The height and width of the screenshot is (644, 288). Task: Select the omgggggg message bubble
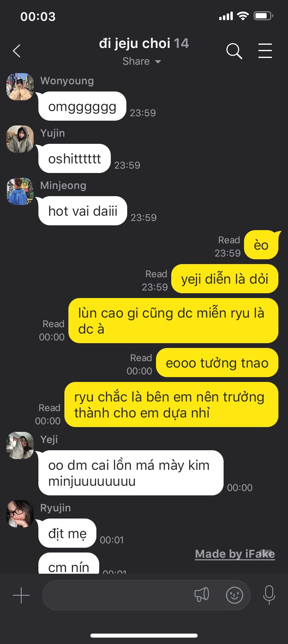pyautogui.click(x=82, y=106)
